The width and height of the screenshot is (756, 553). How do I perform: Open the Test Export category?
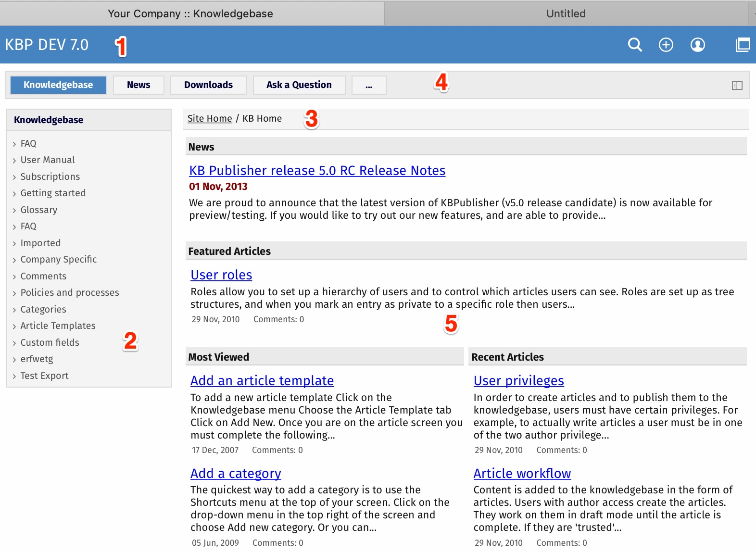[44, 376]
